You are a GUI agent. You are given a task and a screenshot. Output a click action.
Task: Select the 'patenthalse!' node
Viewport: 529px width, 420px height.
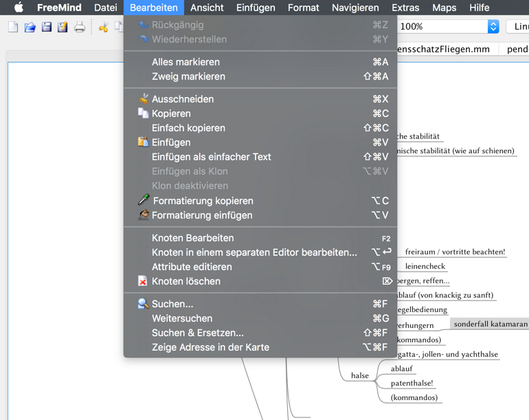[412, 383]
